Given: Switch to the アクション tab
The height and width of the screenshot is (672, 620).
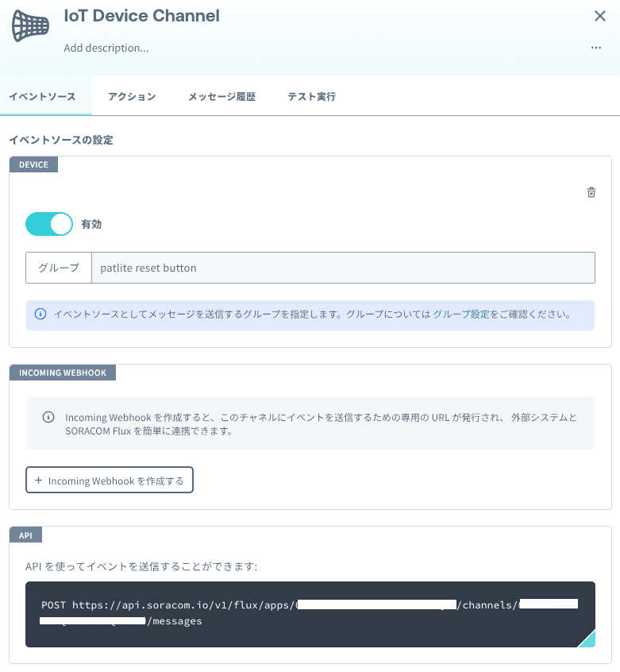Looking at the screenshot, I should 132,97.
